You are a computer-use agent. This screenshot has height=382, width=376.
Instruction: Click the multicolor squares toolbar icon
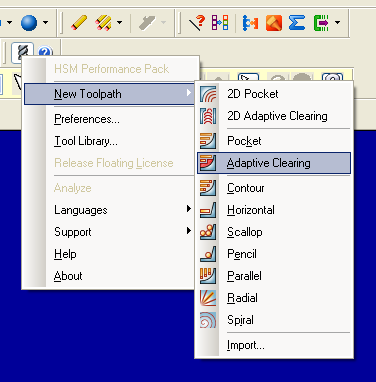pyautogui.click(x=220, y=23)
